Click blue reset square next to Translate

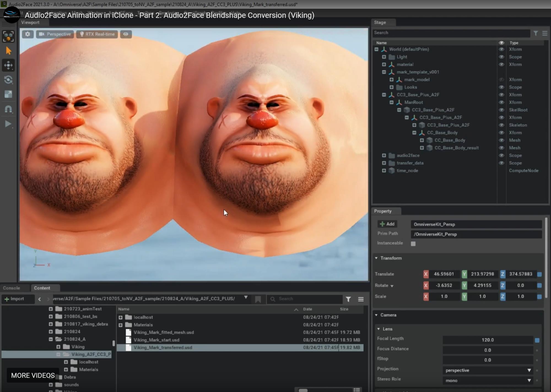tap(539, 274)
